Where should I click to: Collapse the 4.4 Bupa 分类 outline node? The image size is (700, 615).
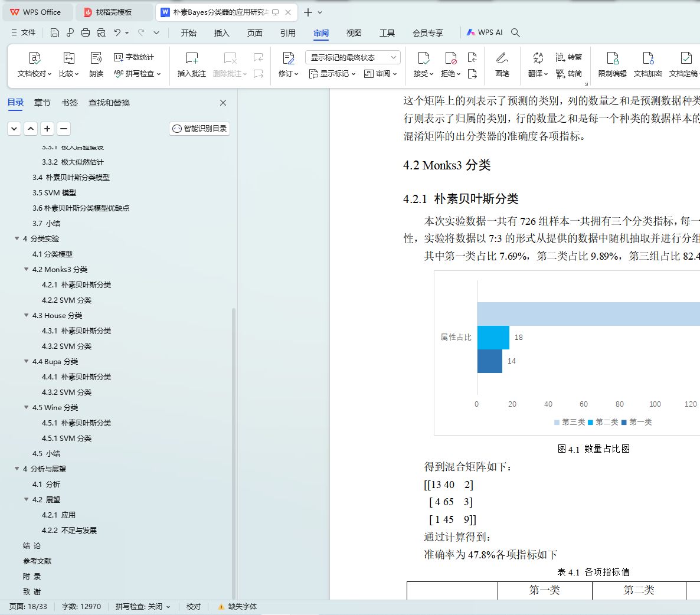pyautogui.click(x=27, y=361)
